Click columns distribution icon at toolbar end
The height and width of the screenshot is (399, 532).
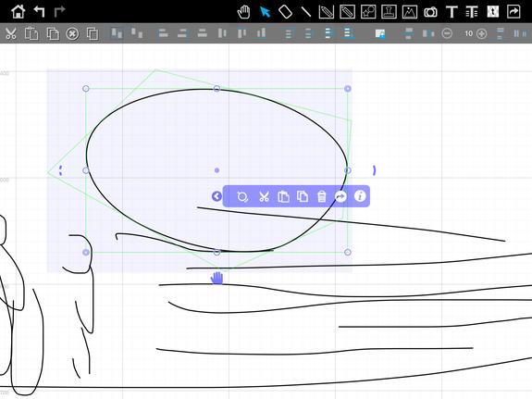tap(520, 33)
